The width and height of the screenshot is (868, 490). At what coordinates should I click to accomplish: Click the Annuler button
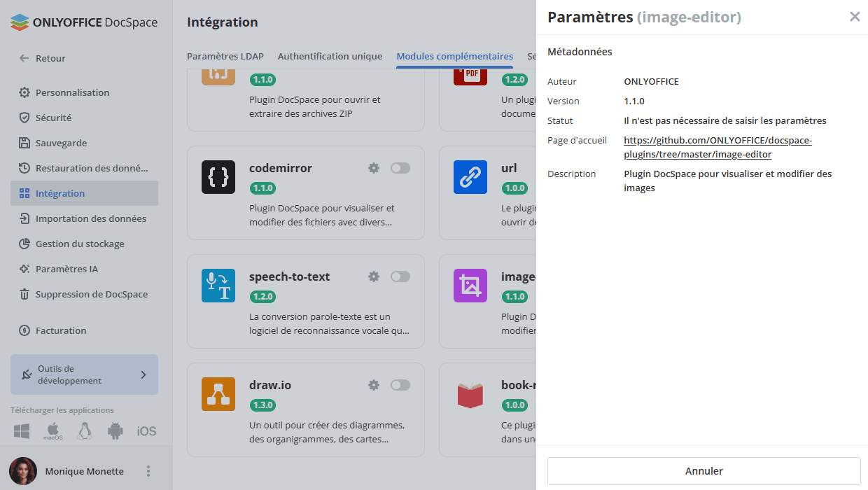tap(703, 471)
